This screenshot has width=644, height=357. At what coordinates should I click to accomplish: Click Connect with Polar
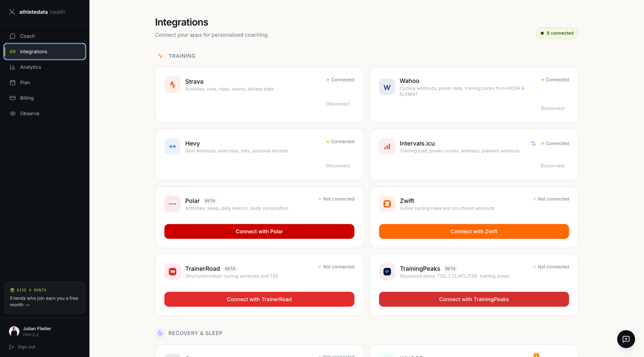coord(259,231)
